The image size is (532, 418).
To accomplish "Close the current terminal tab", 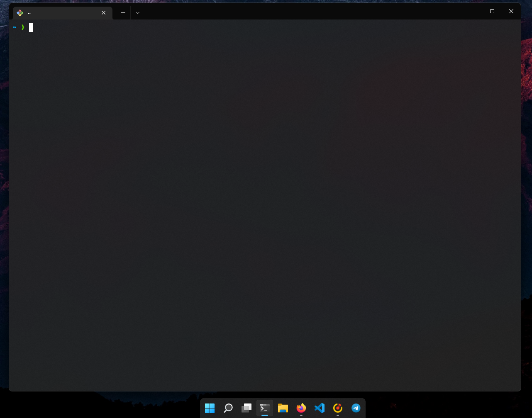I will point(103,13).
